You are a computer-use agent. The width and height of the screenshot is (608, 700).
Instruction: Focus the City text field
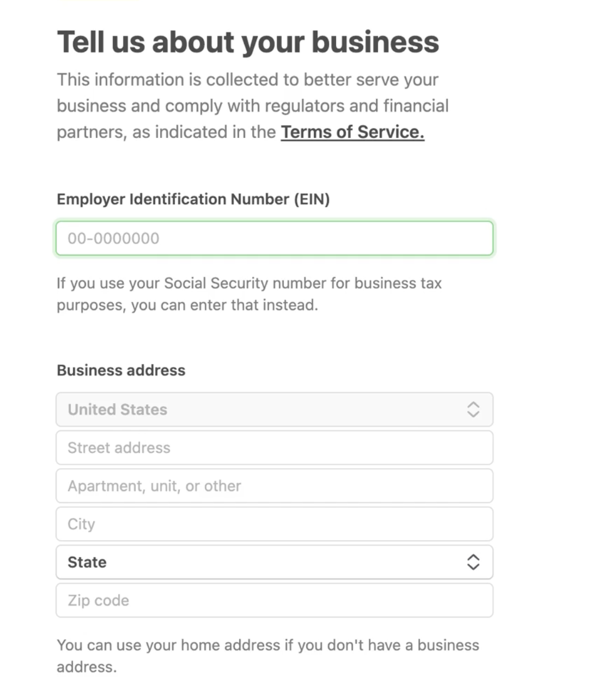[275, 524]
